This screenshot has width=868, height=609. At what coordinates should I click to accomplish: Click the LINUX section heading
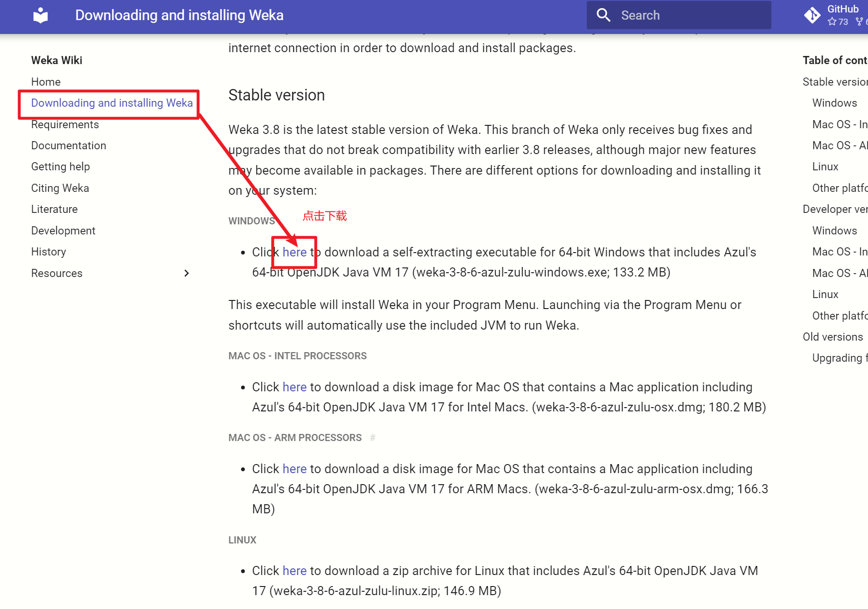click(x=242, y=540)
